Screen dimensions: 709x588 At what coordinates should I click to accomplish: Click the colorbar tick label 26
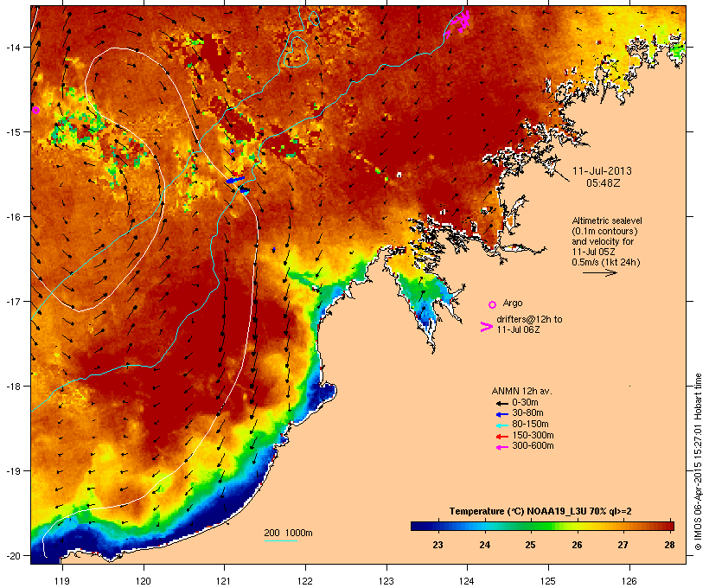pos(577,545)
